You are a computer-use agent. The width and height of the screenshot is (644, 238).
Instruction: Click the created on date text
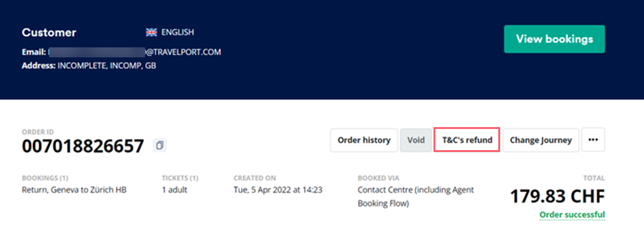[x=278, y=190]
